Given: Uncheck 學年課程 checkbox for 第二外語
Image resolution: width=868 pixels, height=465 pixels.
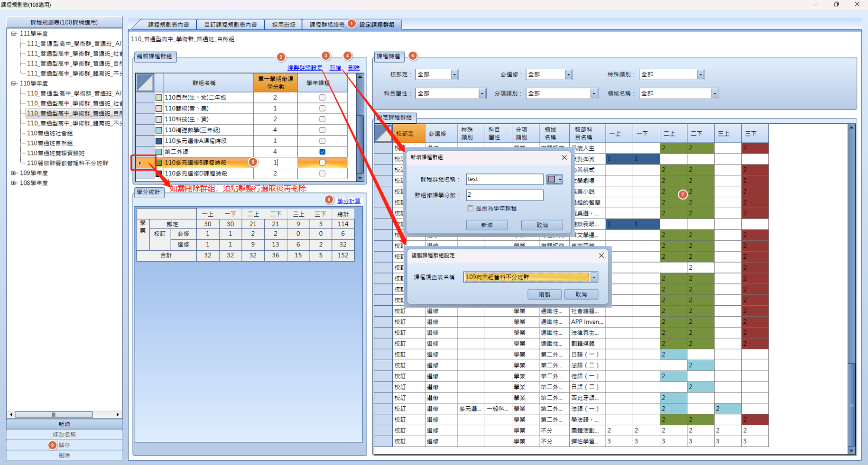Looking at the screenshot, I should click(x=323, y=152).
